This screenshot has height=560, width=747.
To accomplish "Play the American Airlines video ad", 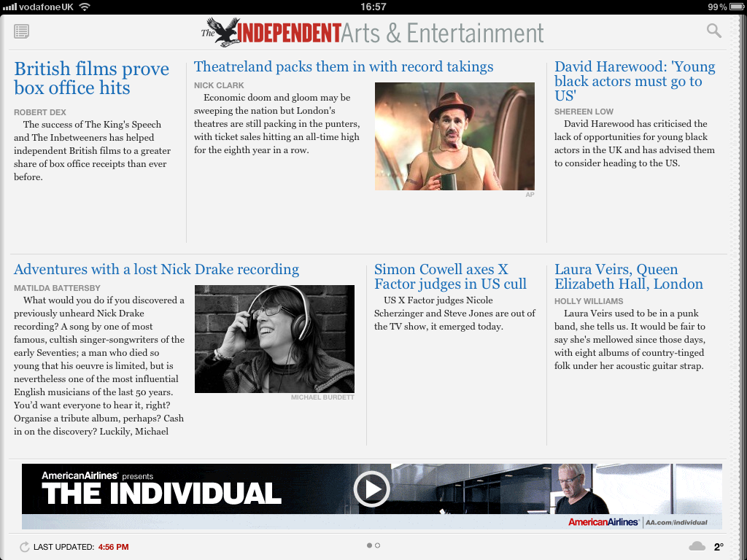I will [x=371, y=489].
